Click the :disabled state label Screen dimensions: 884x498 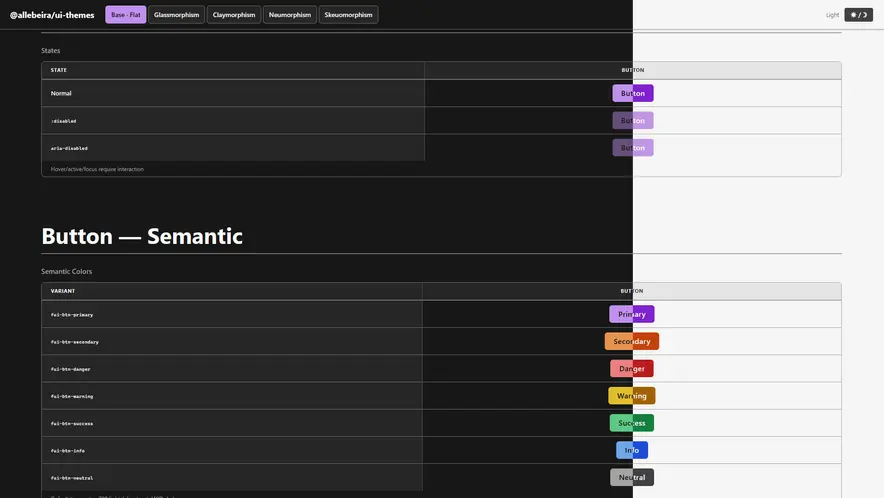[x=63, y=121]
